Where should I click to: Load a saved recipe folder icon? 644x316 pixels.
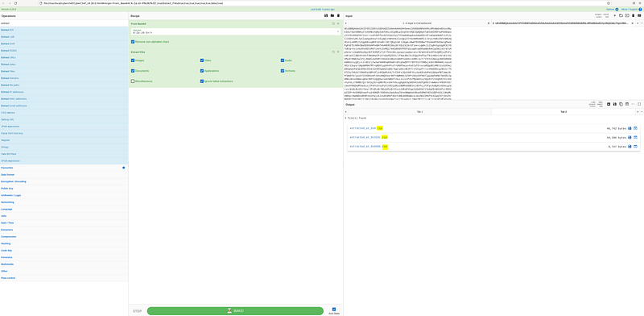[332, 15]
